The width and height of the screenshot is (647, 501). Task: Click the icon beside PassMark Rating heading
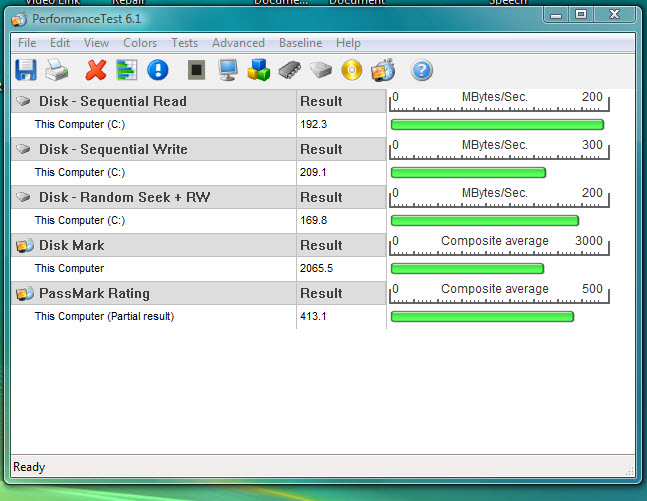click(x=25, y=293)
